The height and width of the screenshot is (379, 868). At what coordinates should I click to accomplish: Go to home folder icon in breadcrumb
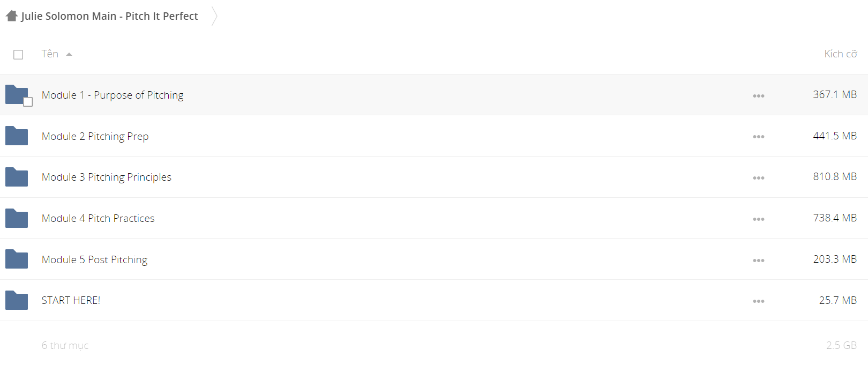(12, 16)
